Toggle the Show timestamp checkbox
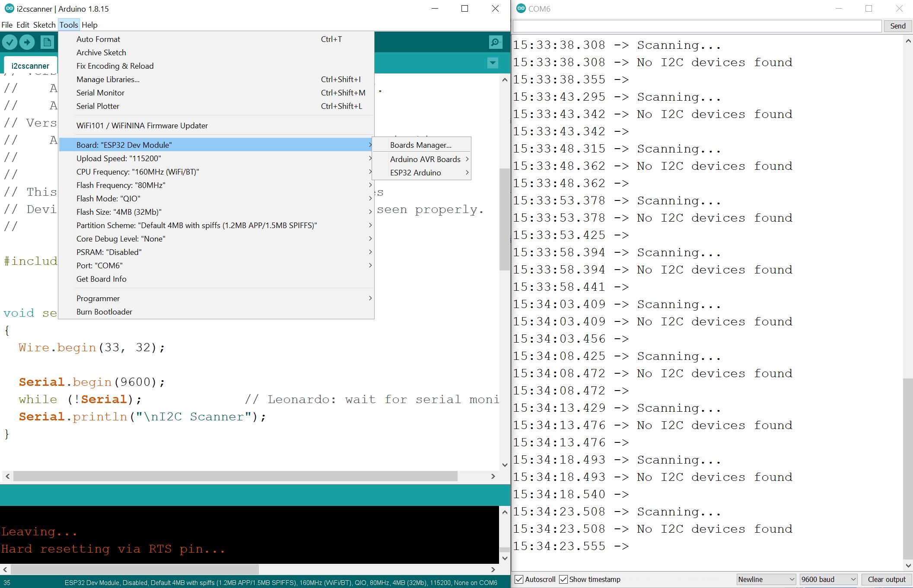The image size is (913, 588). click(563, 579)
